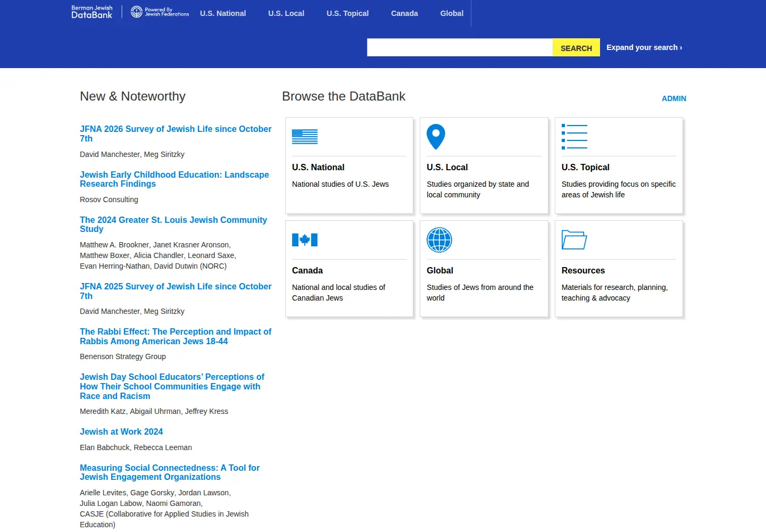
Task: Click the American flag icon in U.S. National card
Action: [x=305, y=137]
